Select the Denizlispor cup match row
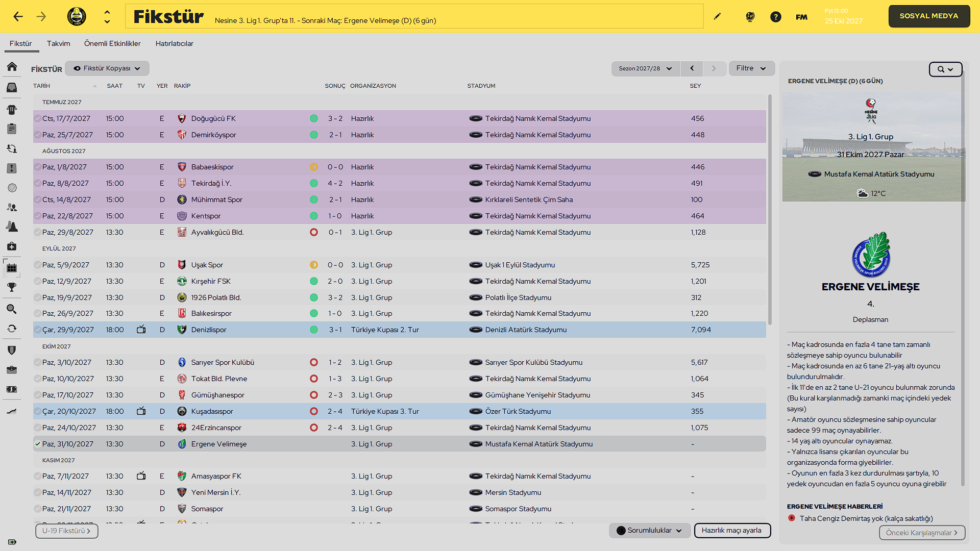 point(400,330)
